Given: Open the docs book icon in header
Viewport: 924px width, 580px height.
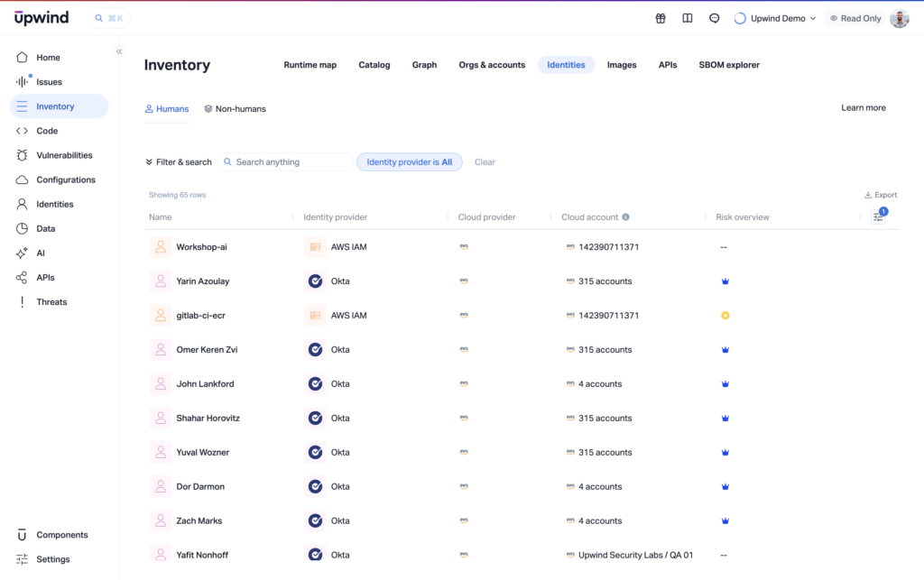Looking at the screenshot, I should [688, 18].
